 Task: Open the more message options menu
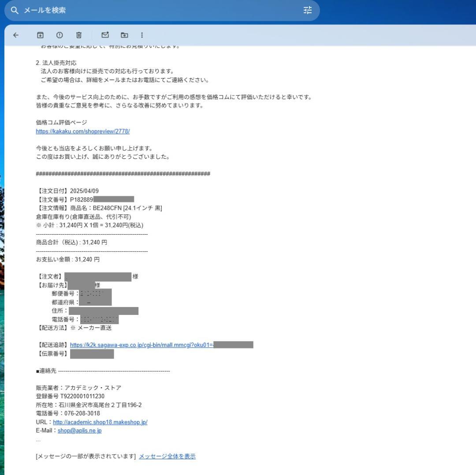pos(142,35)
